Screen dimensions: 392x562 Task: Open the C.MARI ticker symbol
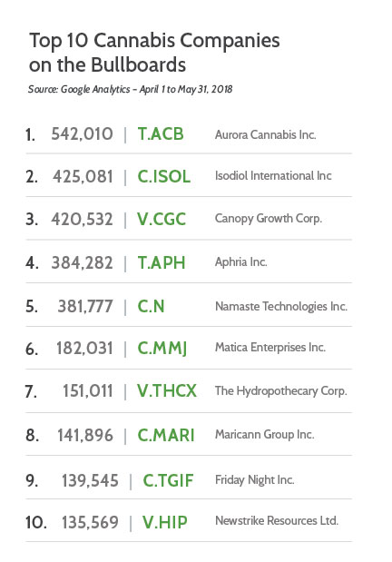pos(166,435)
